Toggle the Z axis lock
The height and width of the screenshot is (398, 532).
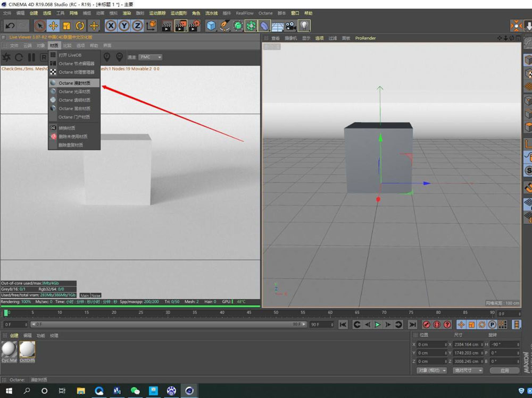coord(137,26)
